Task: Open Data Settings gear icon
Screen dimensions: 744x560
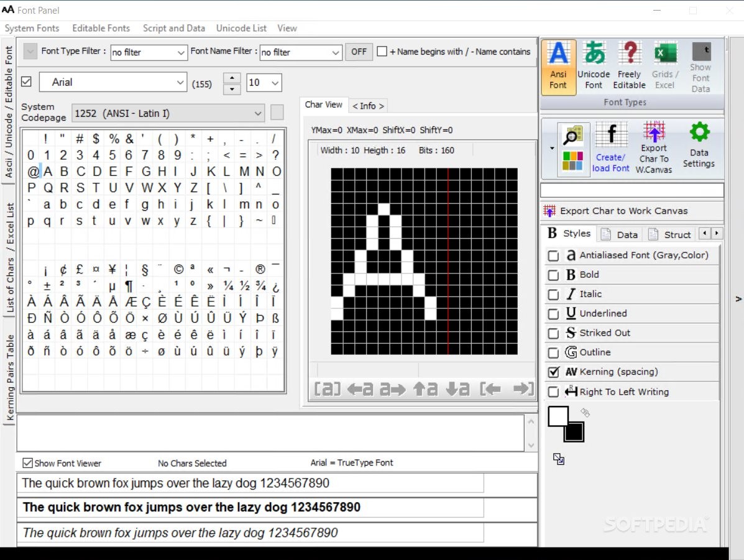Action: click(x=699, y=145)
